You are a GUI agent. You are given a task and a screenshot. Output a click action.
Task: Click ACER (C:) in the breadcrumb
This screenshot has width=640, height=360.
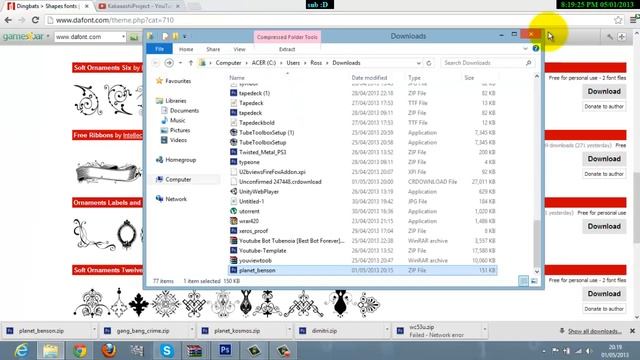(264, 63)
